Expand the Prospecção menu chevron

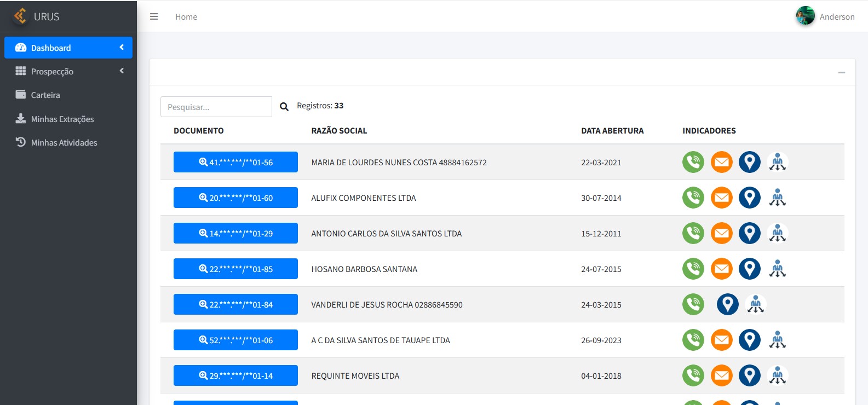point(122,71)
